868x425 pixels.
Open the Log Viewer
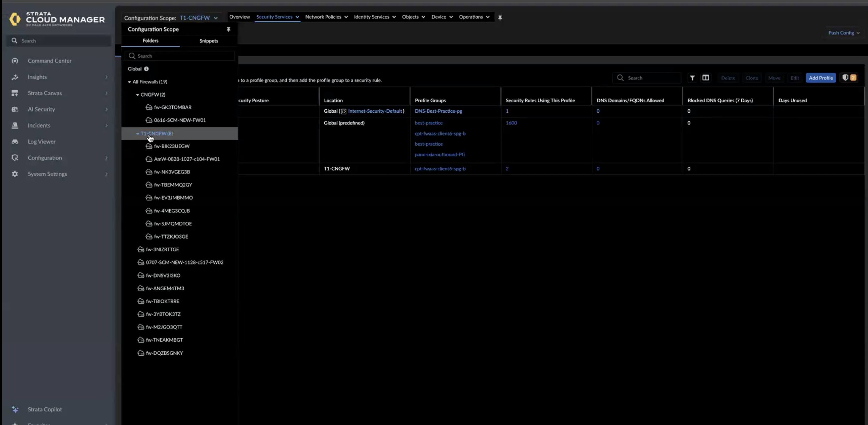coord(42,142)
